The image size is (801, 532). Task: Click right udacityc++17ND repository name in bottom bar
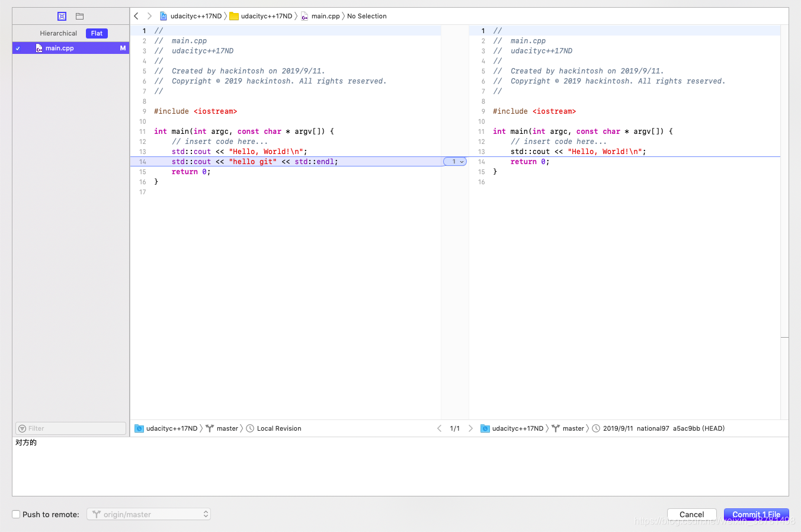(x=518, y=428)
